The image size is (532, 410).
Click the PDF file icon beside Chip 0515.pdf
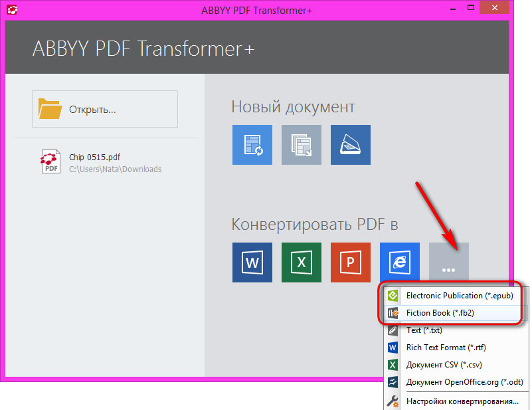point(50,162)
